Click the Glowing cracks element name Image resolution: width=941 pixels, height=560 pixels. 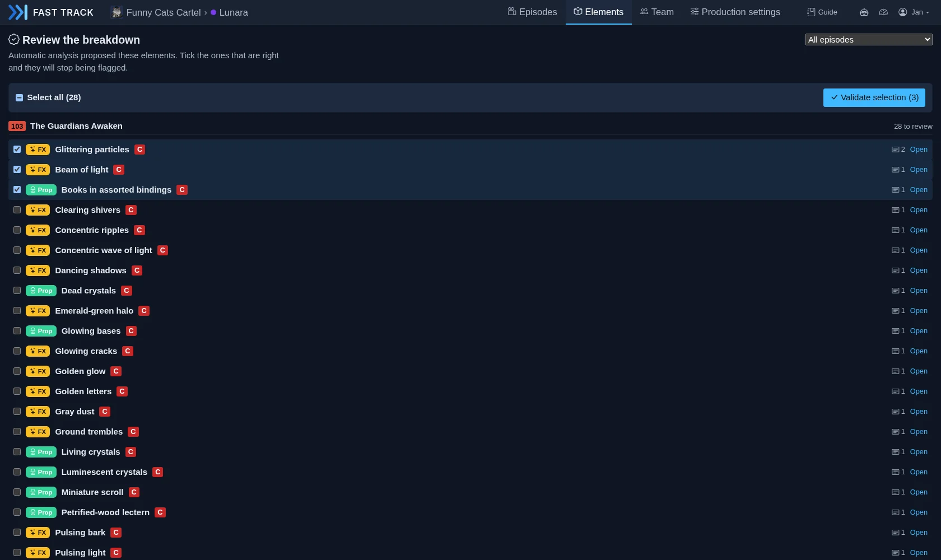(86, 351)
